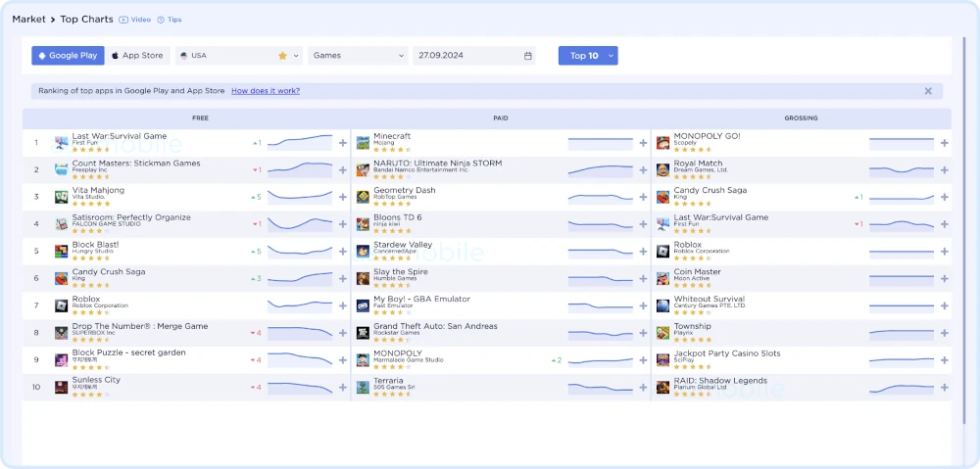
Task: Add free Candy Crush Saga with plus
Action: coord(342,278)
